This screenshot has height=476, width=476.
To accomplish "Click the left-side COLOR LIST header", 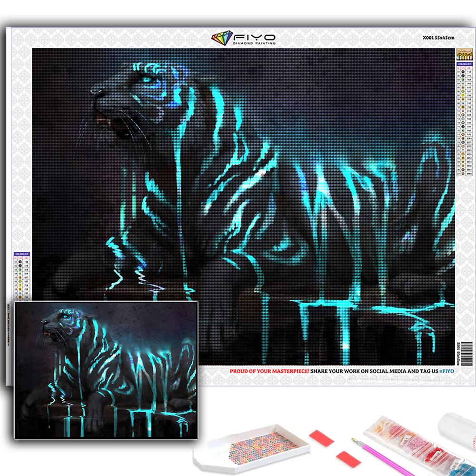I will (x=20, y=255).
